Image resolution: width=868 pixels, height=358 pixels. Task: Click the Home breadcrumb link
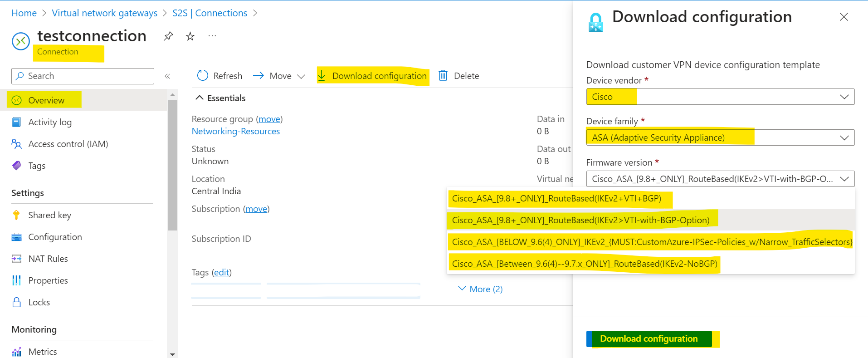(x=24, y=13)
